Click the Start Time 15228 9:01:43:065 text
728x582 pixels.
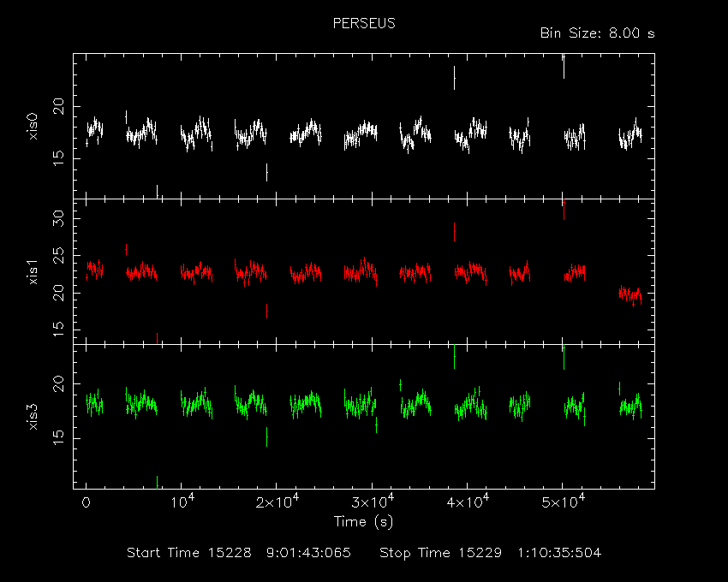[239, 553]
